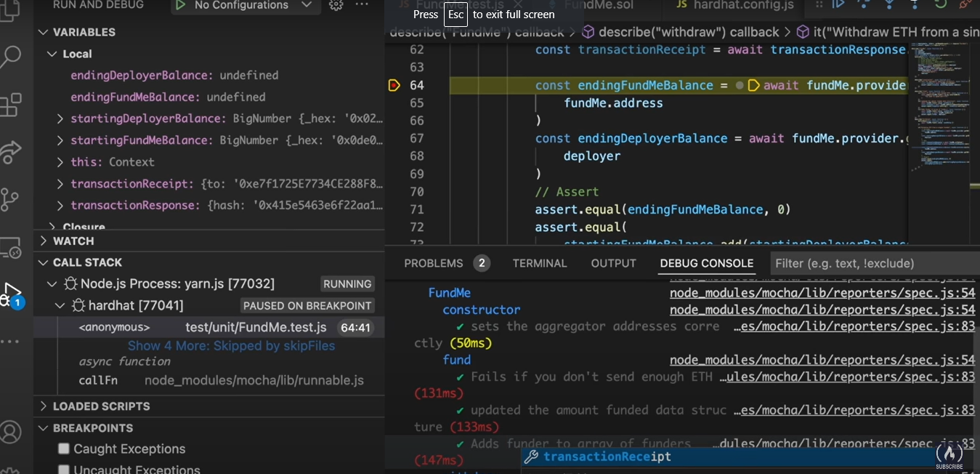Expand the LOADED SCRIPTS section
The width and height of the screenshot is (980, 474).
point(43,406)
